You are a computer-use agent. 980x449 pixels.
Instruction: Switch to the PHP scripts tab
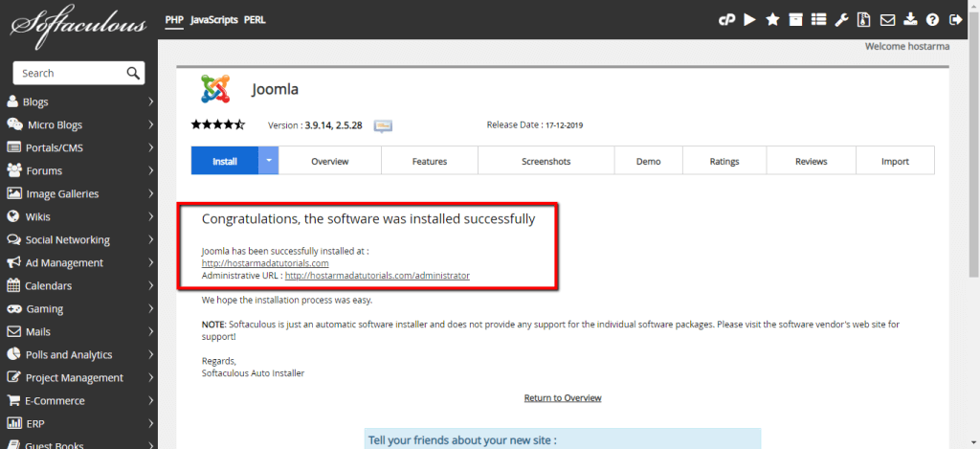point(174,20)
